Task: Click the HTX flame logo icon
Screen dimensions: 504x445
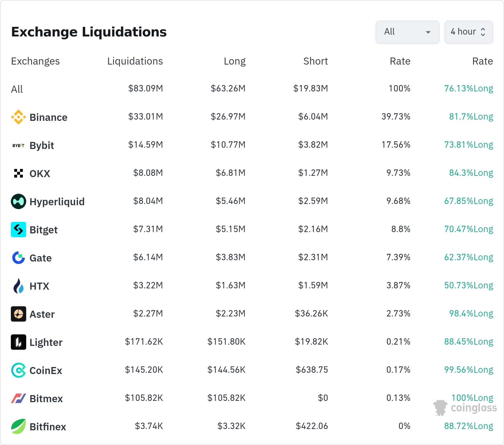Action: coord(19,286)
